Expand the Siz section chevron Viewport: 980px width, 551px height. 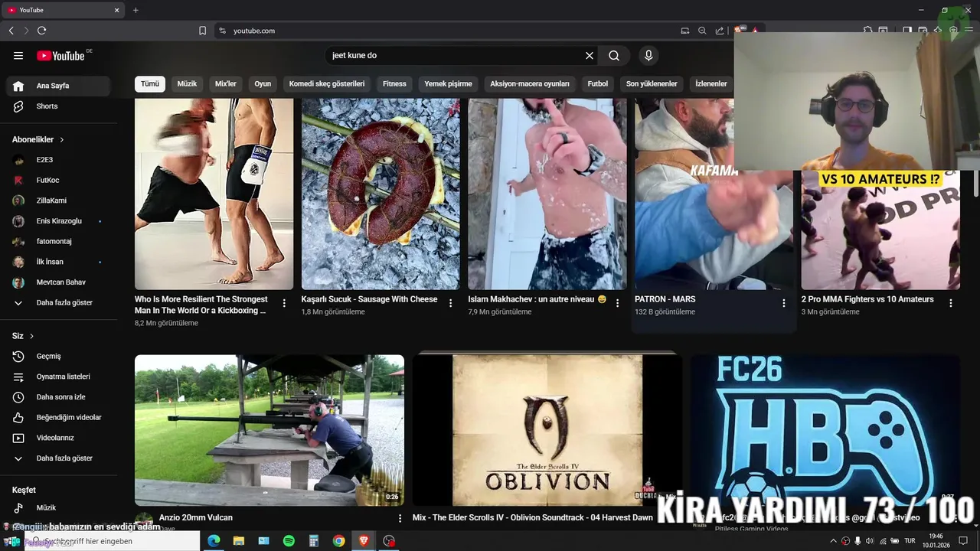(31, 336)
